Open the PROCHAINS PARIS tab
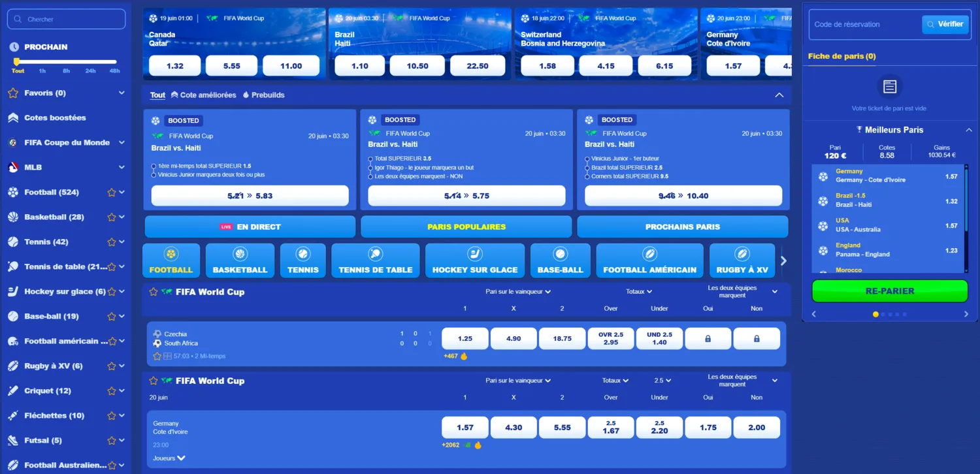 coord(683,227)
